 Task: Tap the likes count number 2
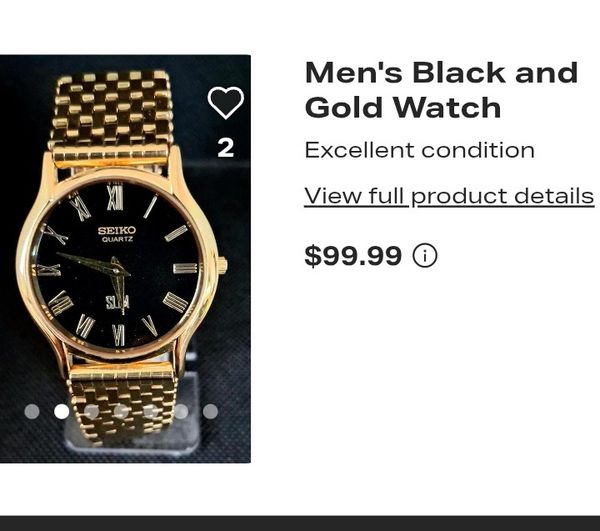pos(226,148)
